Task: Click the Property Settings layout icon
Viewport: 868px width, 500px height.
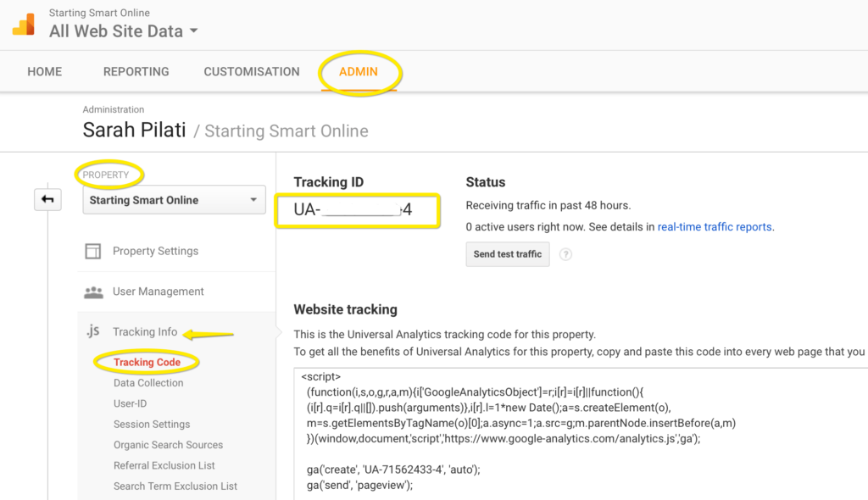Action: (x=93, y=252)
